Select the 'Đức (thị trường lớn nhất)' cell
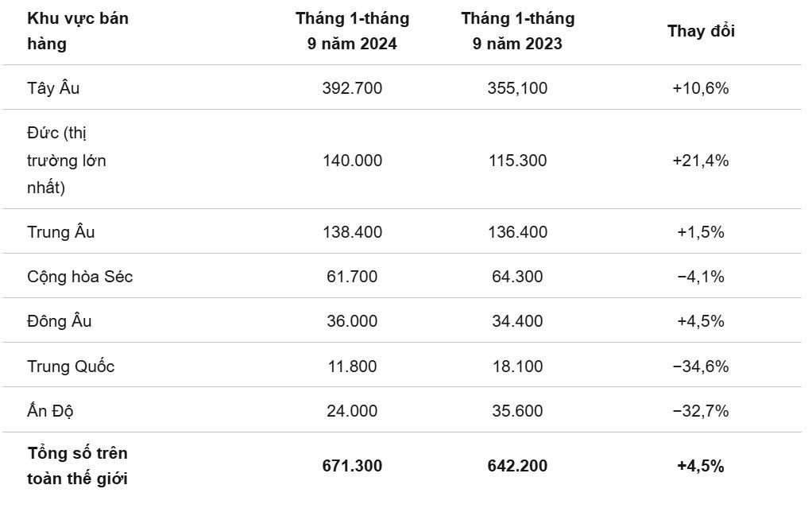This screenshot has height=512, width=812. (66, 160)
